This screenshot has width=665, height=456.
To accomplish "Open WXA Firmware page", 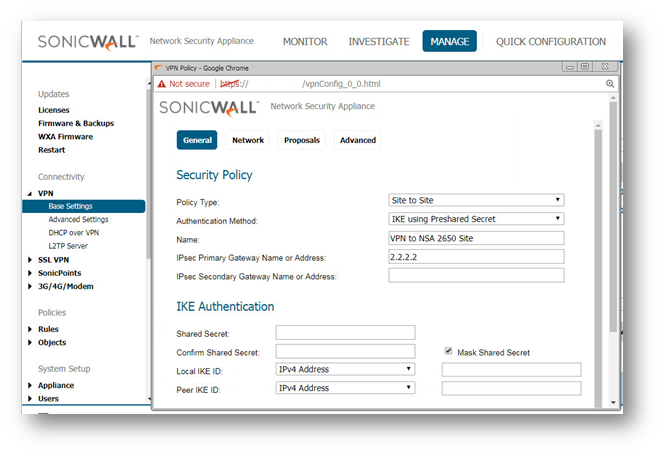I will click(x=65, y=137).
